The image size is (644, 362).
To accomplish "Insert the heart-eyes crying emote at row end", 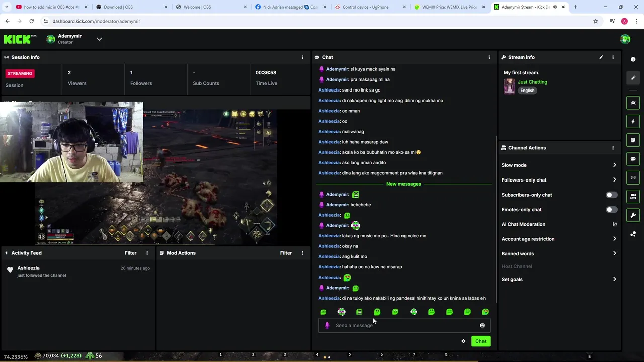I will tap(485, 312).
